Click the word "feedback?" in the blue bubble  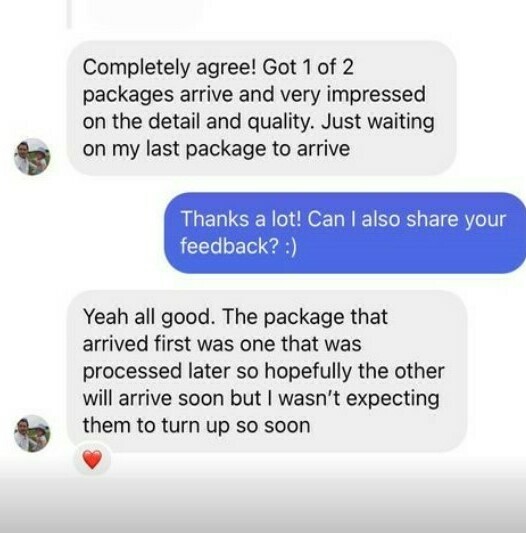pos(230,246)
